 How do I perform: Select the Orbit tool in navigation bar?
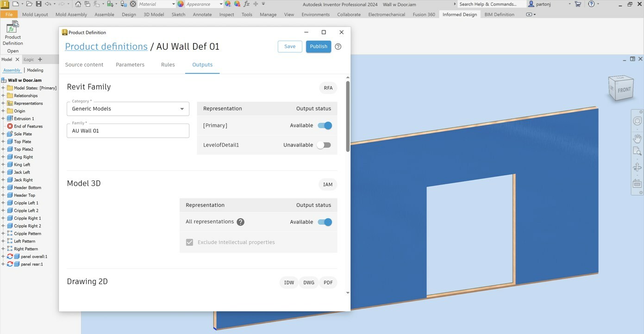point(637,167)
